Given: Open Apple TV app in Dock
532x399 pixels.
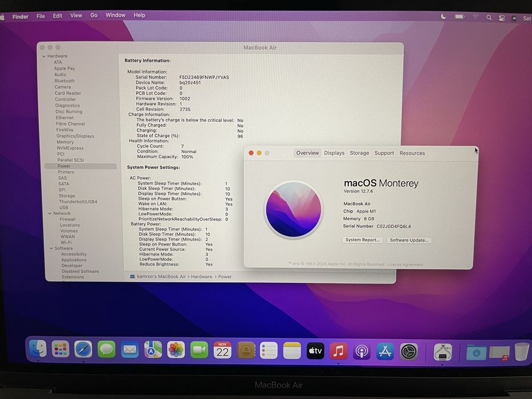Looking at the screenshot, I should point(315,351).
